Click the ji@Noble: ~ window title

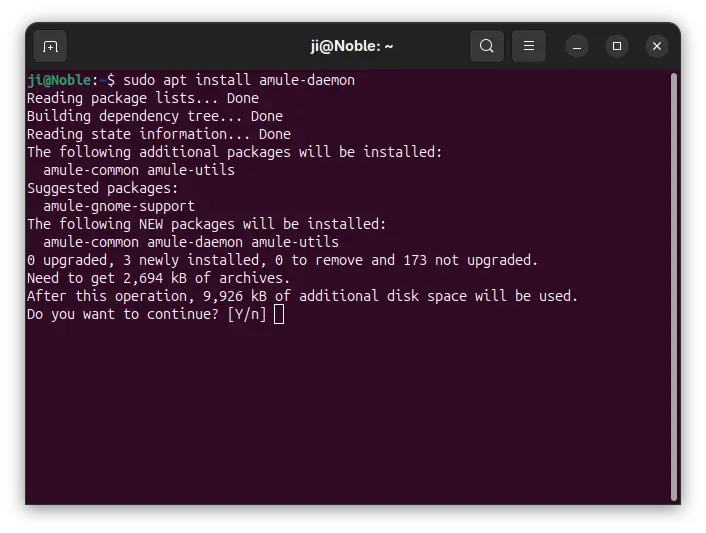(x=352, y=46)
